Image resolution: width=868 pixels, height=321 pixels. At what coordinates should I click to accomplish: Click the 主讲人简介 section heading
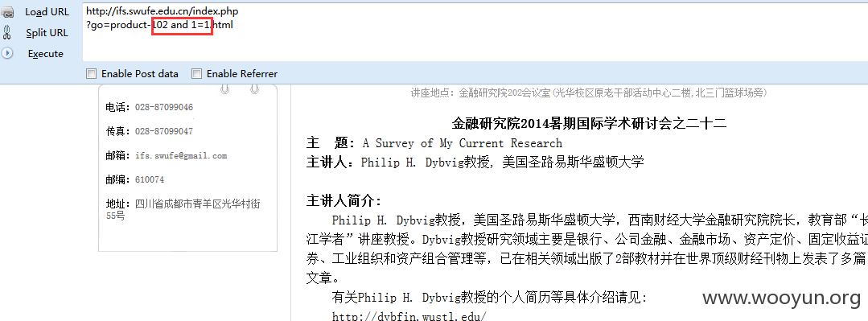pyautogui.click(x=343, y=201)
